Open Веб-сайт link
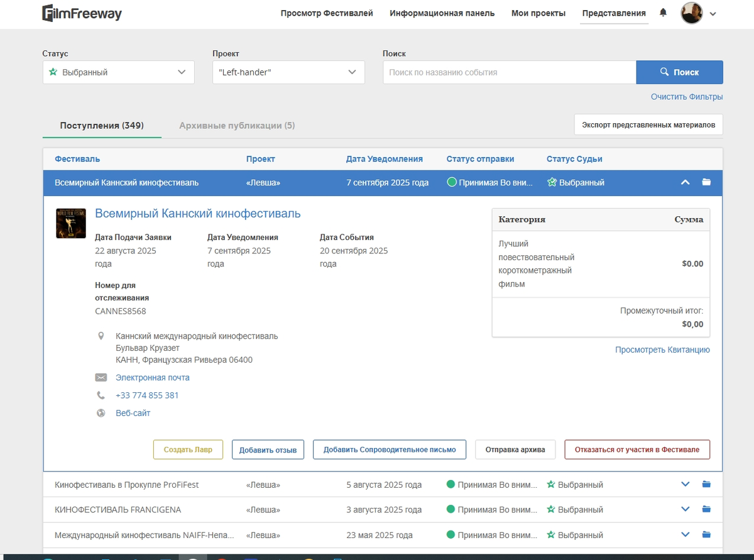This screenshot has width=754, height=560. coord(133,413)
